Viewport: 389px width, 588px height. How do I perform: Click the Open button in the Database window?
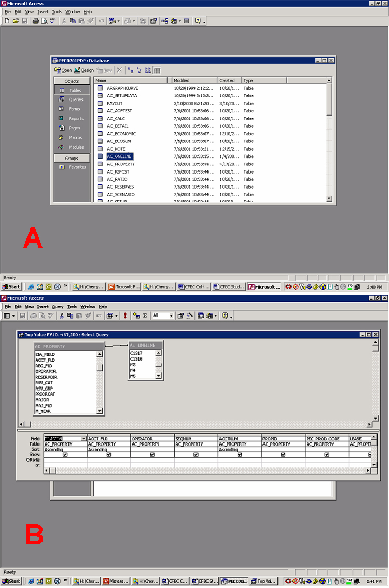63,70
